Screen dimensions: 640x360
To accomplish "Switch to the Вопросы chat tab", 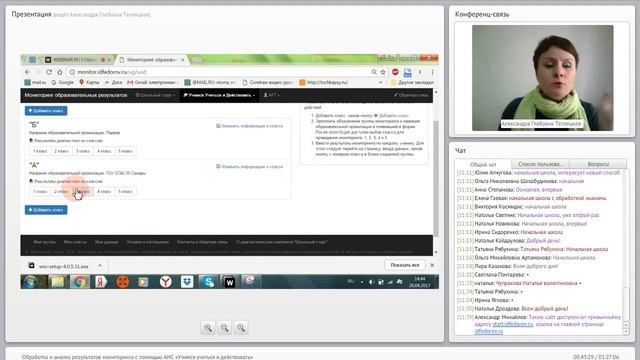I will click(598, 164).
